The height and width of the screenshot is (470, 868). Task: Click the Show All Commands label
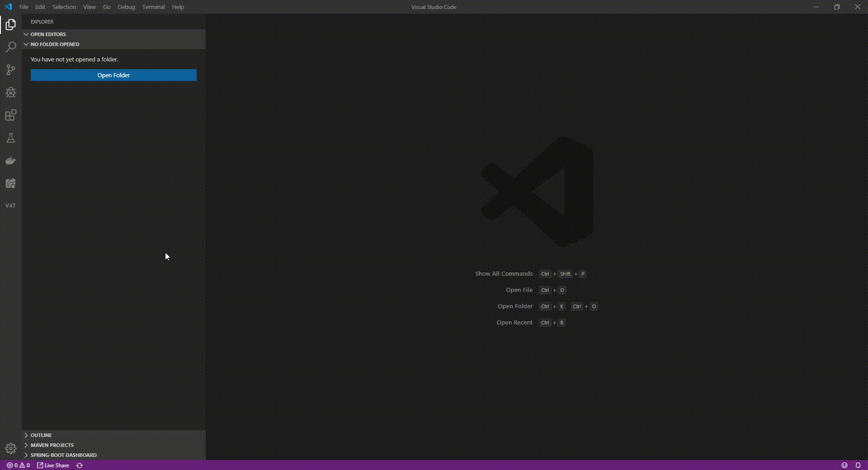pos(504,274)
